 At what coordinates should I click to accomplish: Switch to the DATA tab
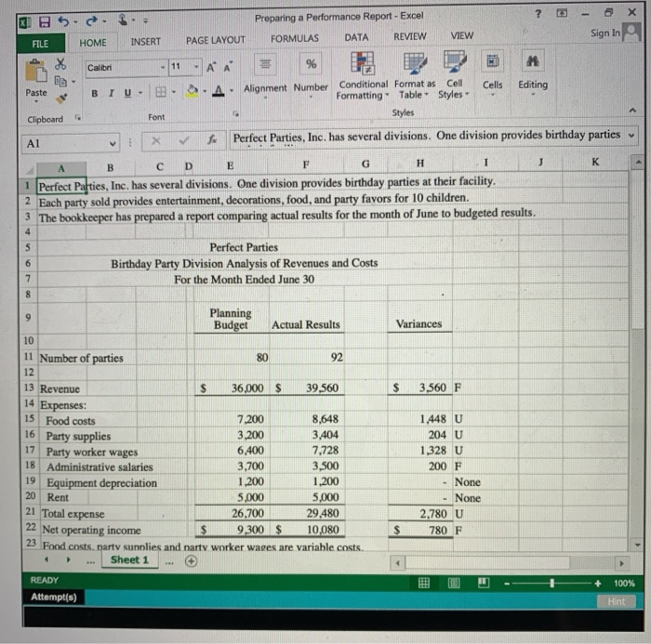click(x=356, y=38)
